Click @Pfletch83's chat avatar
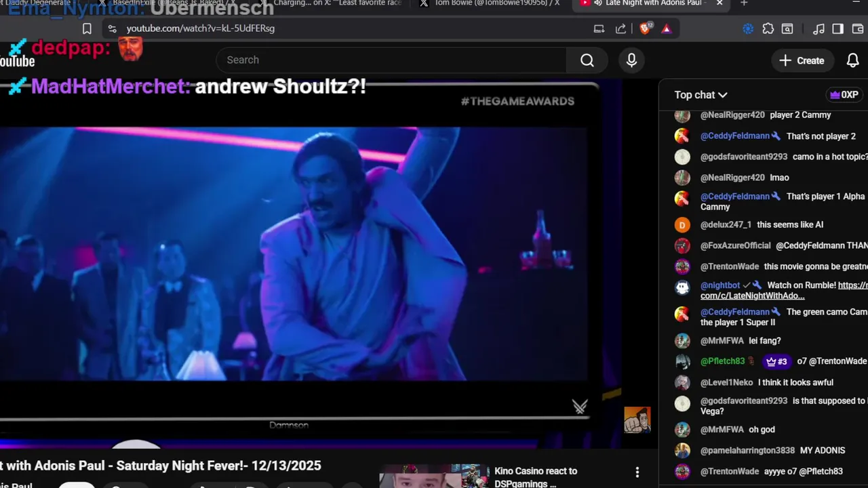This screenshot has height=488, width=868. click(682, 362)
